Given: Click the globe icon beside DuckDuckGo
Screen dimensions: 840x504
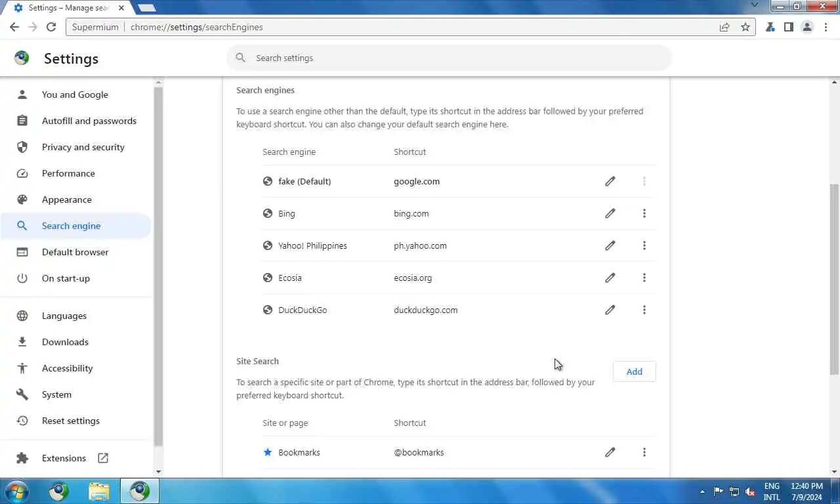Looking at the screenshot, I should [268, 310].
